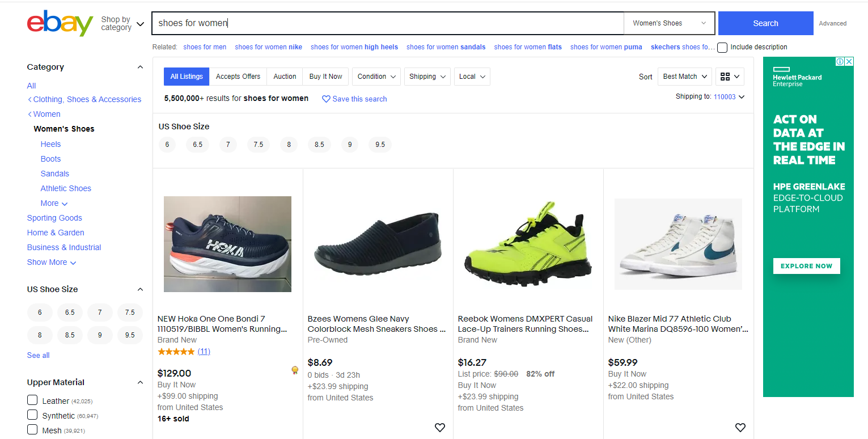Select size 6 in sidebar shoe sizes
This screenshot has width=868, height=439.
(40, 313)
